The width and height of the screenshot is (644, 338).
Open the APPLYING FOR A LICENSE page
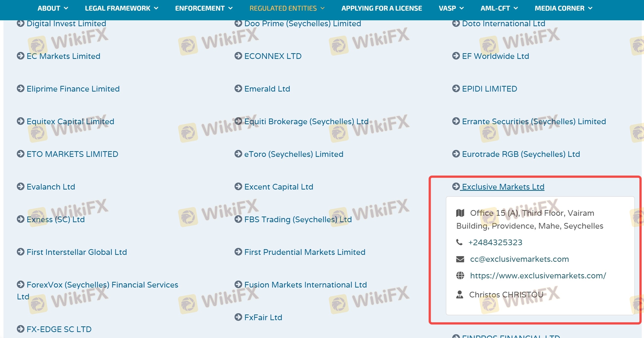[x=382, y=8]
